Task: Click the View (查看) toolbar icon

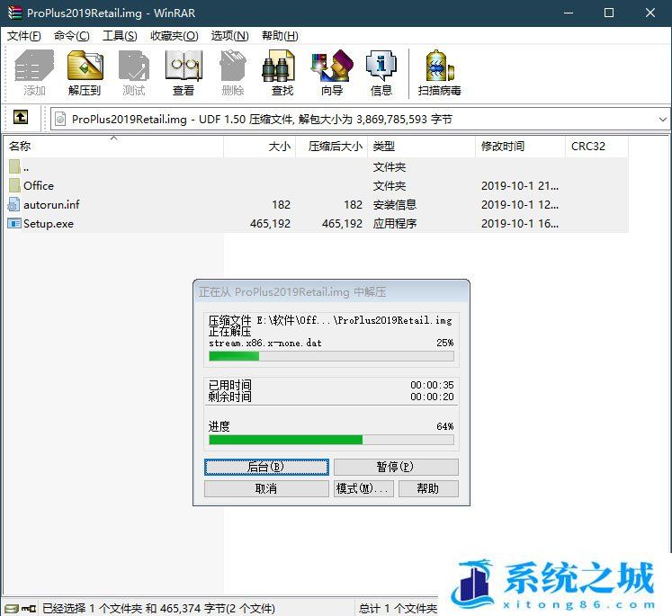Action: click(x=184, y=73)
